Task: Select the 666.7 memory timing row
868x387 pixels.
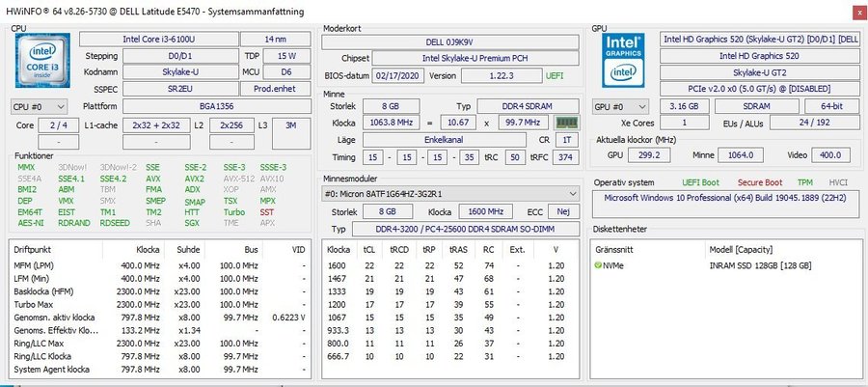Action: pyautogui.click(x=450, y=356)
